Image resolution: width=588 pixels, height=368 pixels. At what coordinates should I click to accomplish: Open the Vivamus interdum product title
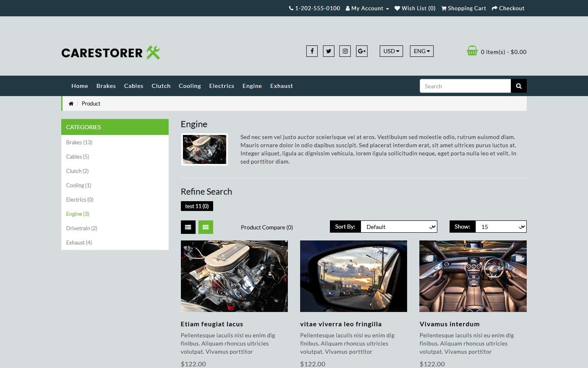click(450, 324)
